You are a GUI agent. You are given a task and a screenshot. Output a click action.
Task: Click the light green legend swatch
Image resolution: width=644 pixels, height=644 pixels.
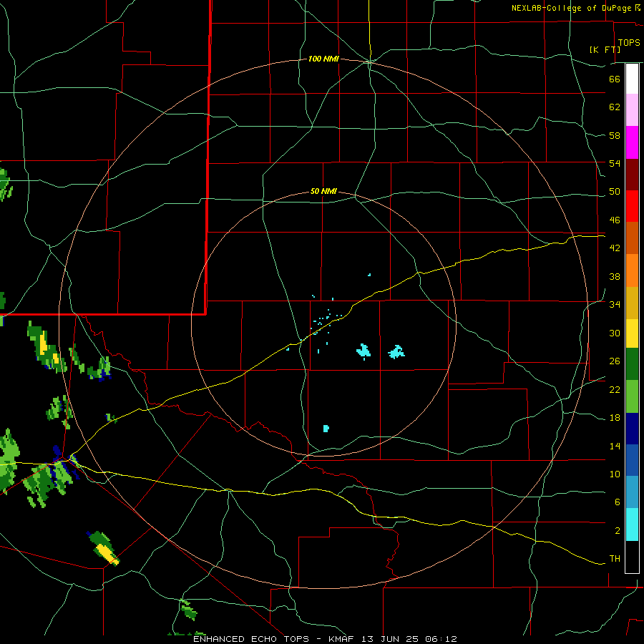pyautogui.click(x=632, y=396)
